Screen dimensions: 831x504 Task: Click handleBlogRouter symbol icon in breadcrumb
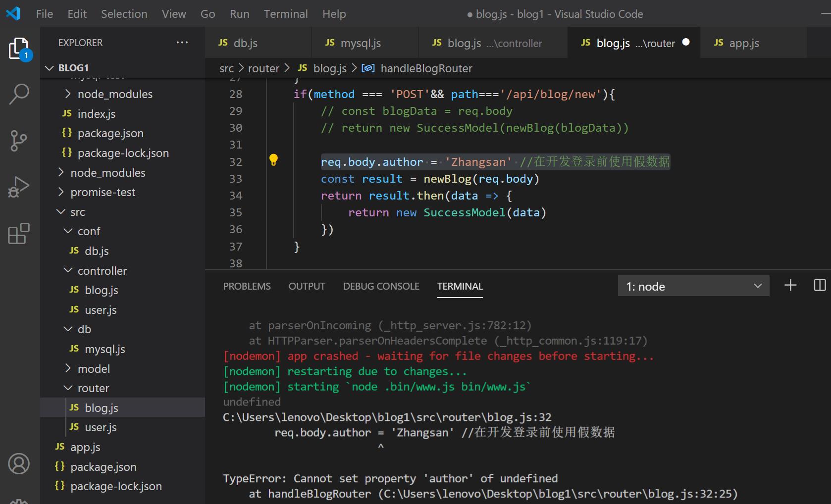[368, 68]
